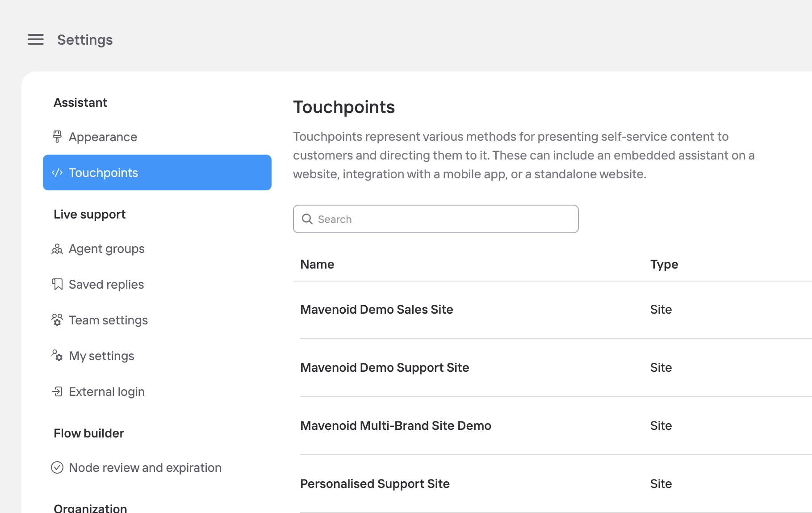The image size is (812, 513).
Task: Click the Organization section heading
Action: click(x=90, y=508)
